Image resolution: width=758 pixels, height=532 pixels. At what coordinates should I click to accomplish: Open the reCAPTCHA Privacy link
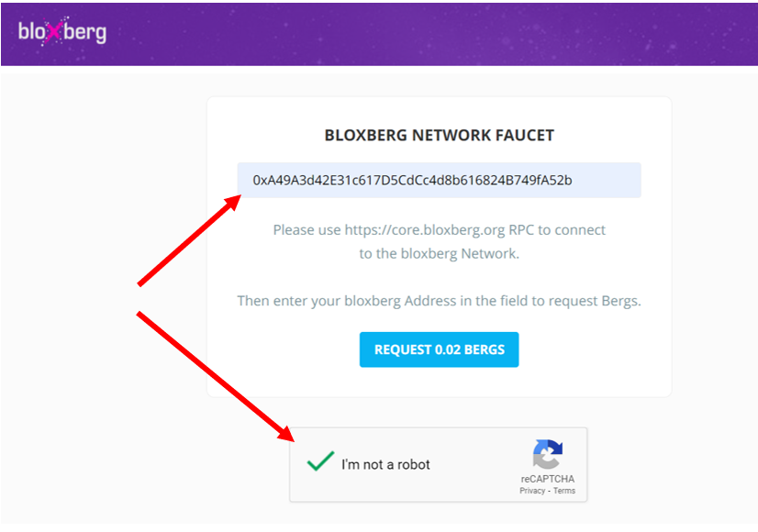coord(532,491)
